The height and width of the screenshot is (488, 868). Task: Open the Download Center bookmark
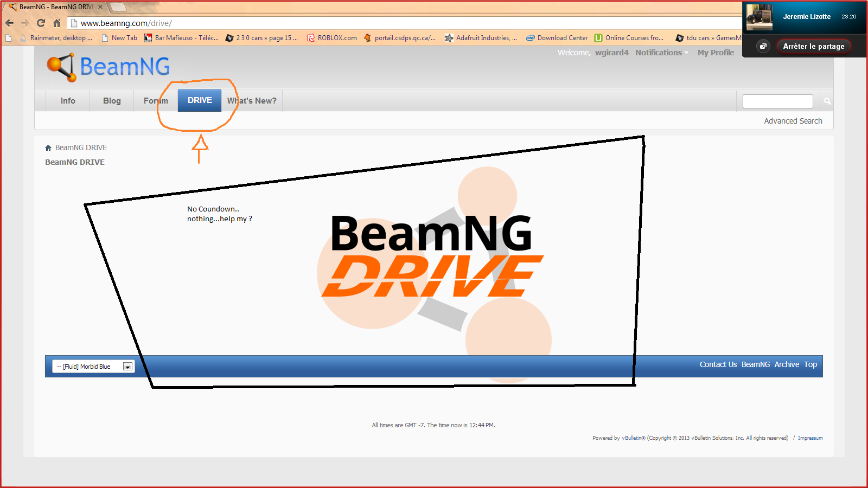557,38
